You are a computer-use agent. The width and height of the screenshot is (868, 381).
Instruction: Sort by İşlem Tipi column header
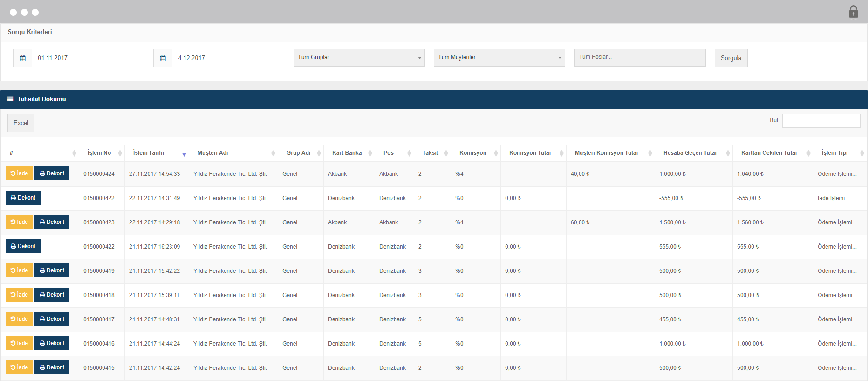coord(840,153)
